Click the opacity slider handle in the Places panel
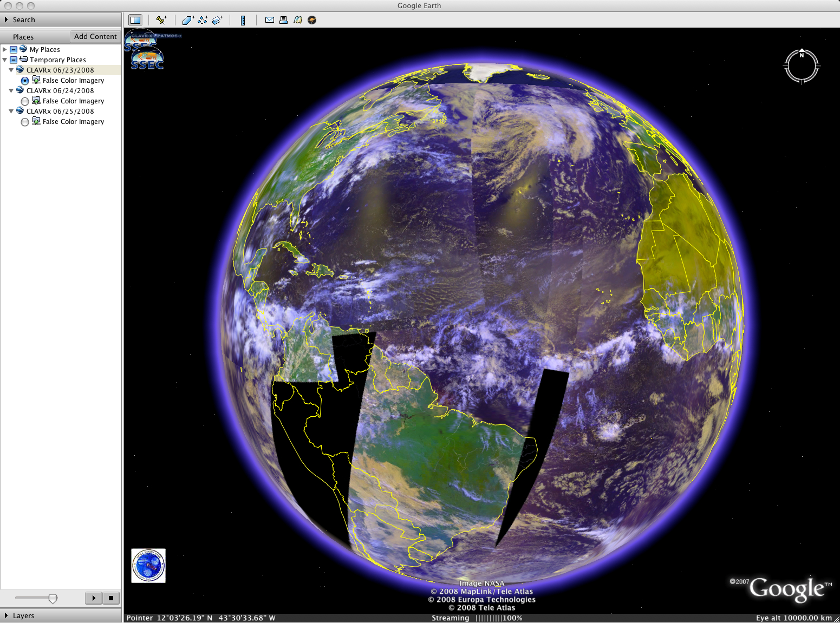This screenshot has height=623, width=840. pos(53,598)
